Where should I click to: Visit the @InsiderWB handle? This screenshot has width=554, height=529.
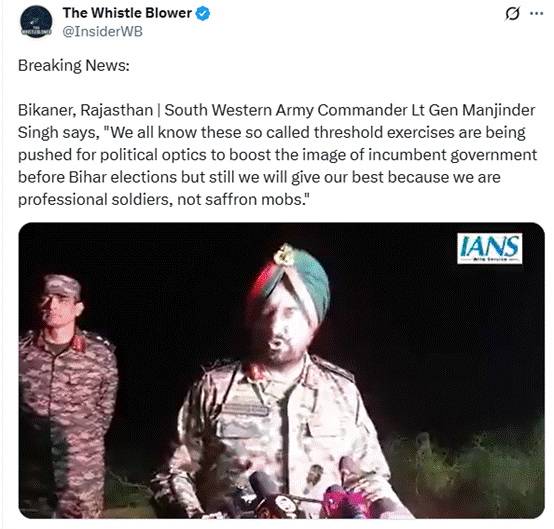102,31
